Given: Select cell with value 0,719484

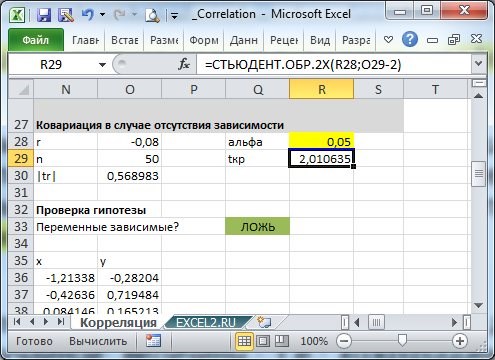Looking at the screenshot, I should point(130,294).
